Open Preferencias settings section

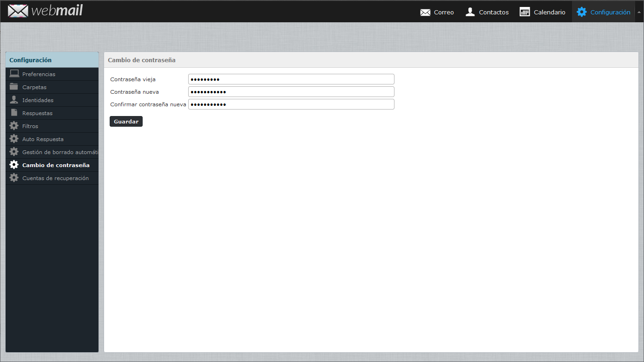pyautogui.click(x=52, y=74)
